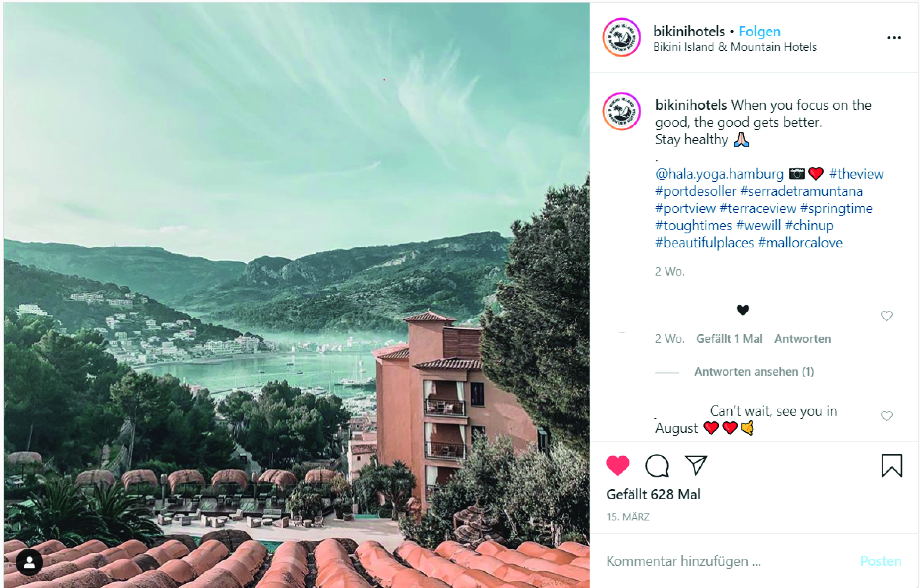Unlike the post via the red heart icon
Viewport: 920px width, 588px height.
pyautogui.click(x=617, y=465)
